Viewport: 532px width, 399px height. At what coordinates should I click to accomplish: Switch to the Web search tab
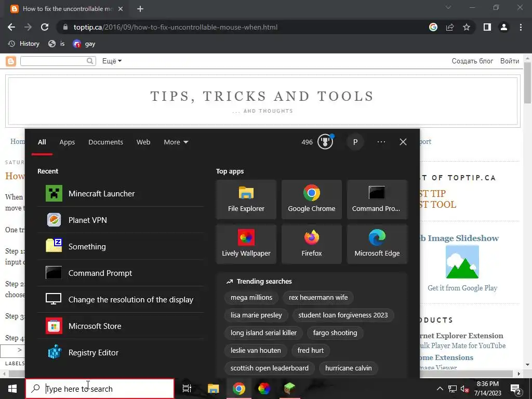(x=143, y=142)
